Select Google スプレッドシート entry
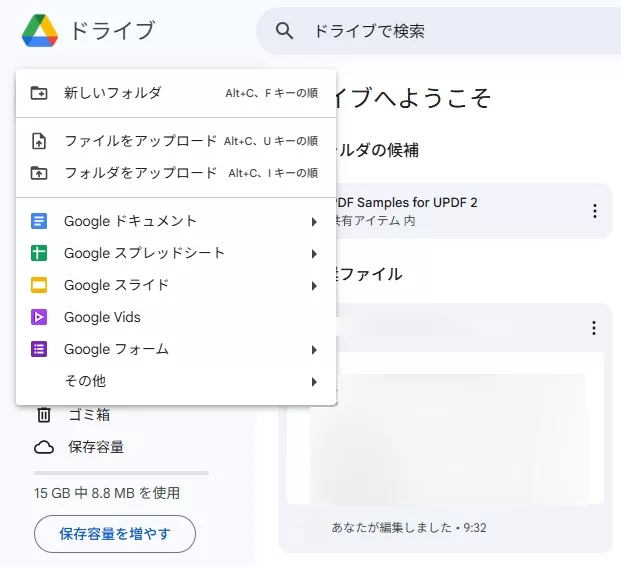The height and width of the screenshot is (567, 621). 176,253
